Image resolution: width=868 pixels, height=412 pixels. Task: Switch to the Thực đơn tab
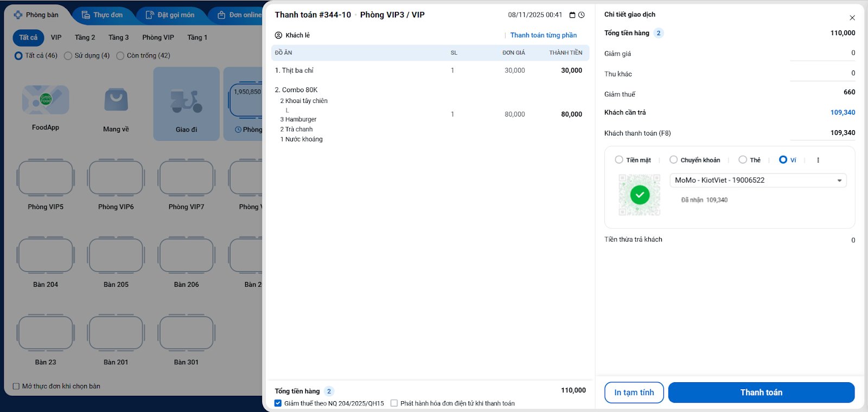(x=102, y=15)
